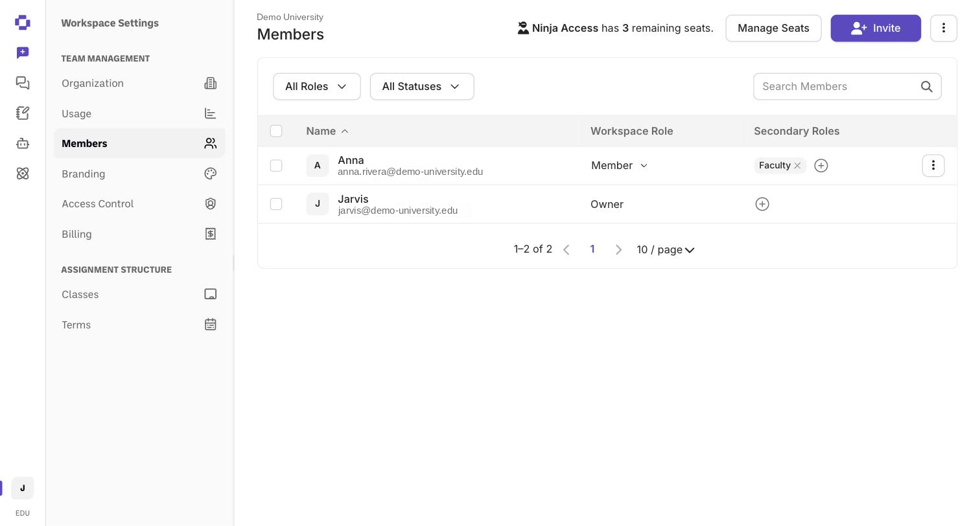Open Access Control settings in sidebar
The image size is (980, 526).
(139, 203)
